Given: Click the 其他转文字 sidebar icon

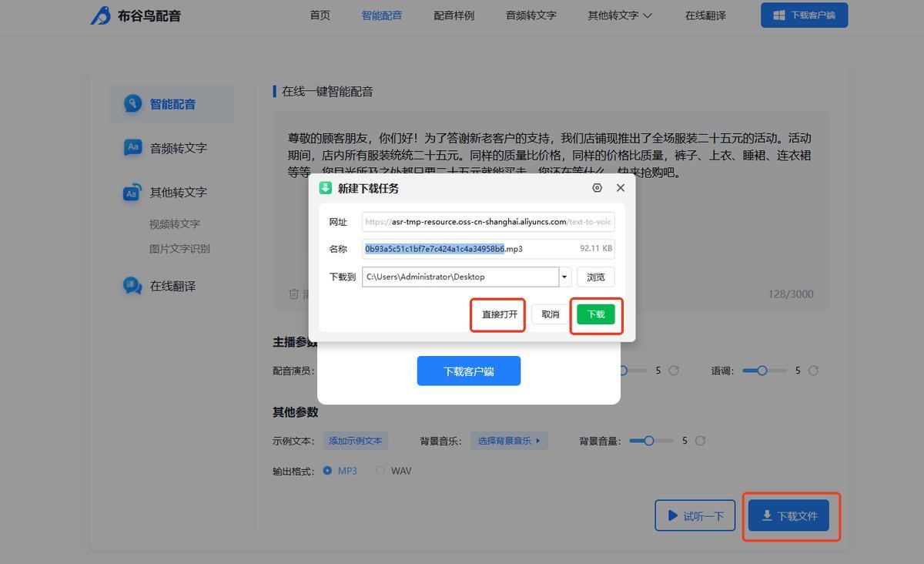Looking at the screenshot, I should tap(133, 193).
